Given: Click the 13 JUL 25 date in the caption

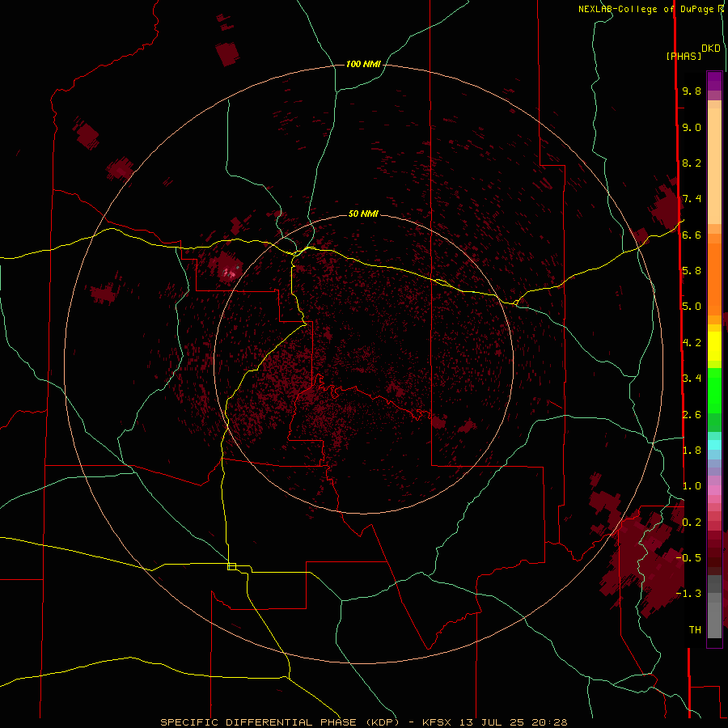Looking at the screenshot, I should (492, 722).
